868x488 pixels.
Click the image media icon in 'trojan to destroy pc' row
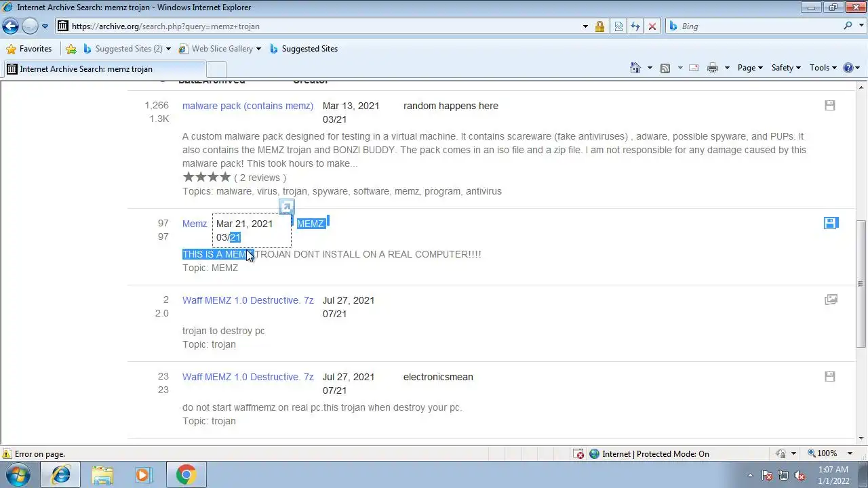(x=831, y=299)
